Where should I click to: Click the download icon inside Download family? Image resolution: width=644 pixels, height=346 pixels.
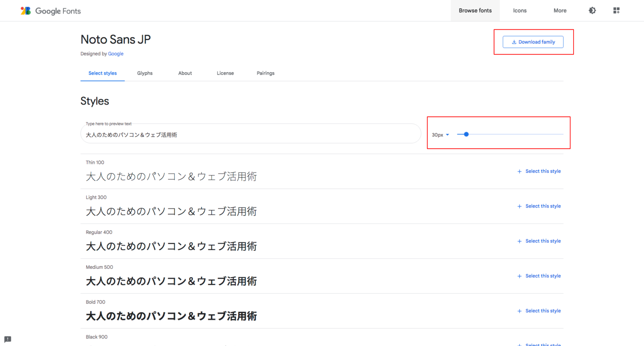(514, 42)
